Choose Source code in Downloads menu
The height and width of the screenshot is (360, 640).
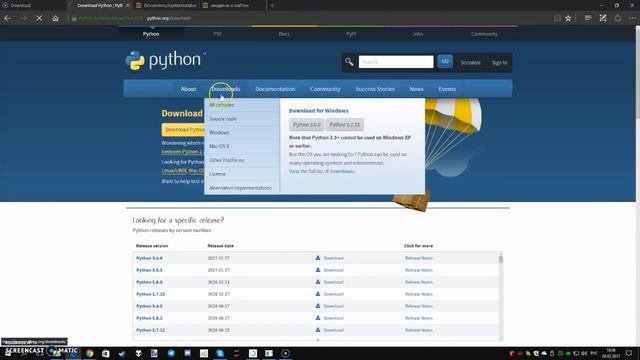pyautogui.click(x=242, y=119)
